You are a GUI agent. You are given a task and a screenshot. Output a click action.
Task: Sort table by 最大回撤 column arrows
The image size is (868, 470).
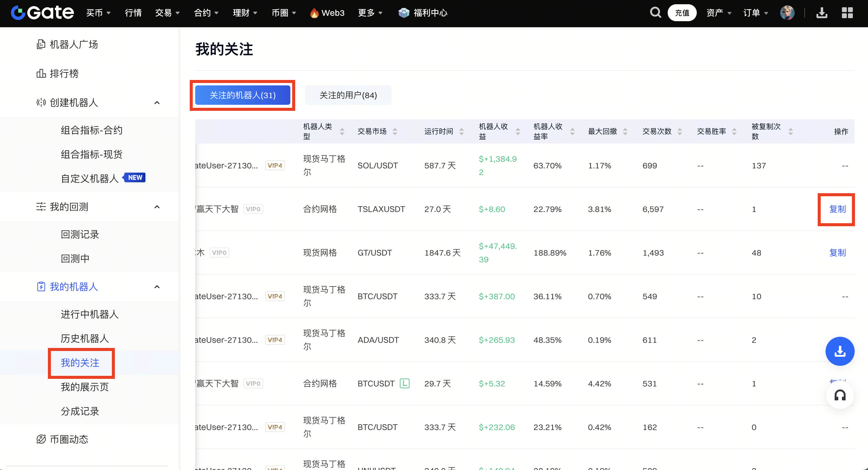pos(625,131)
